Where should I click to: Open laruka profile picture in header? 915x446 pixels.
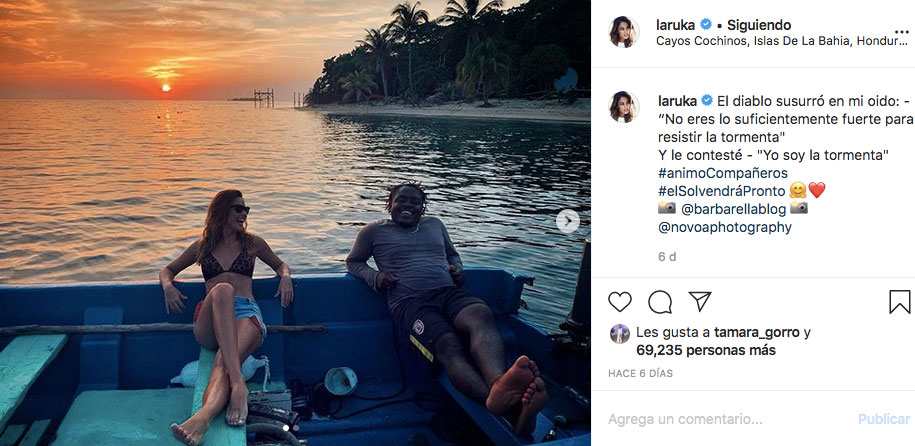(623, 32)
